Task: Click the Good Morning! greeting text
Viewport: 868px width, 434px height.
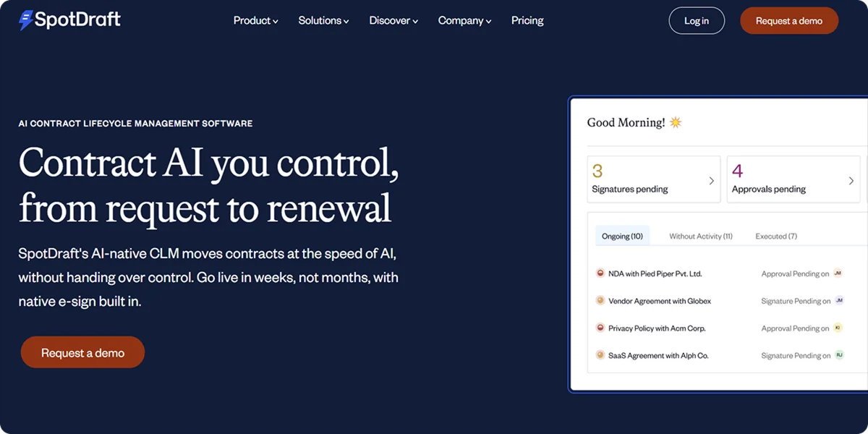Action: 626,122
